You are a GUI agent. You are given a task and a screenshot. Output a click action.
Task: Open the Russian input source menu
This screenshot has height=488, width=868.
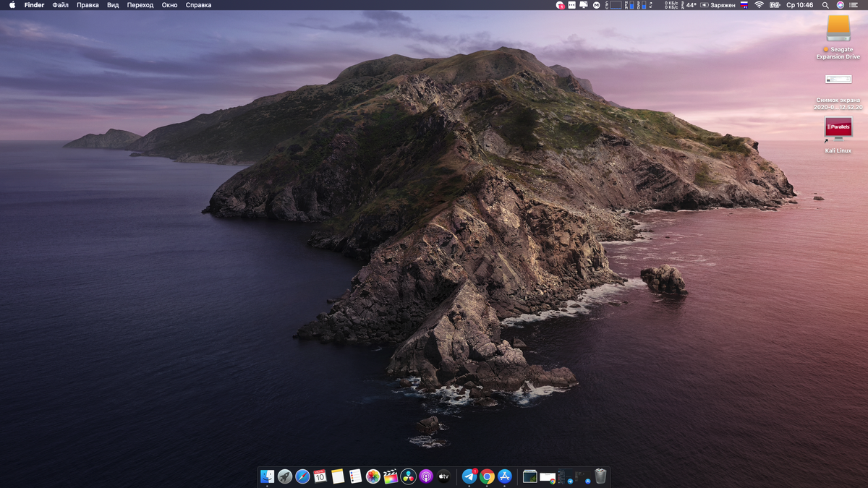[744, 5]
